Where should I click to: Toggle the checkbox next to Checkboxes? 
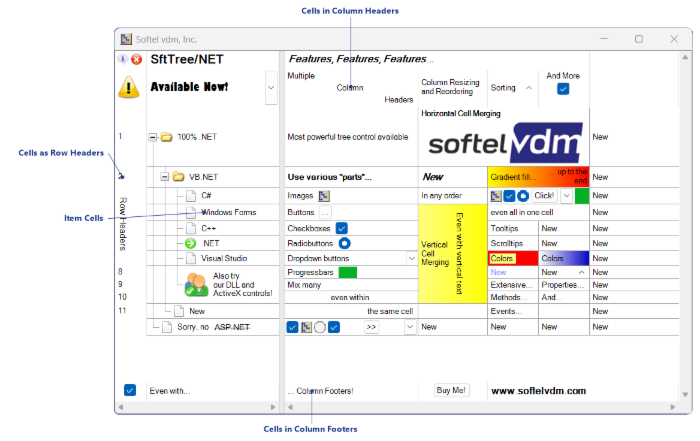[342, 229]
